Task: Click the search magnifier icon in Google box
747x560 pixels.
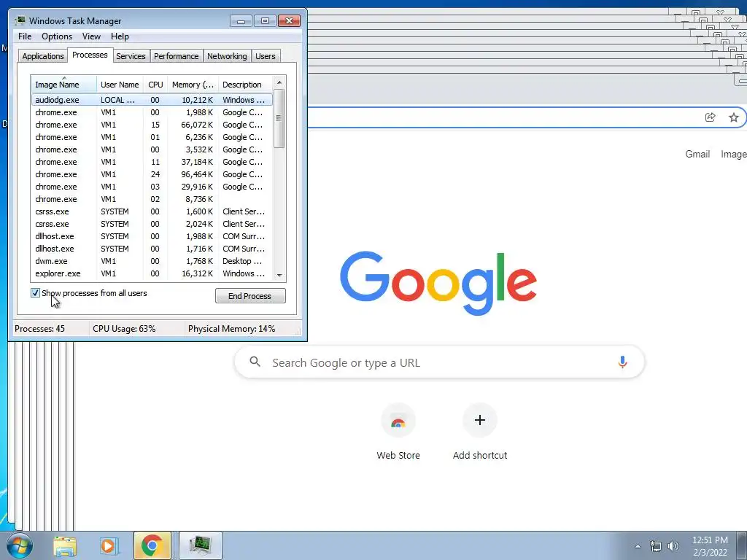Action: pyautogui.click(x=255, y=362)
